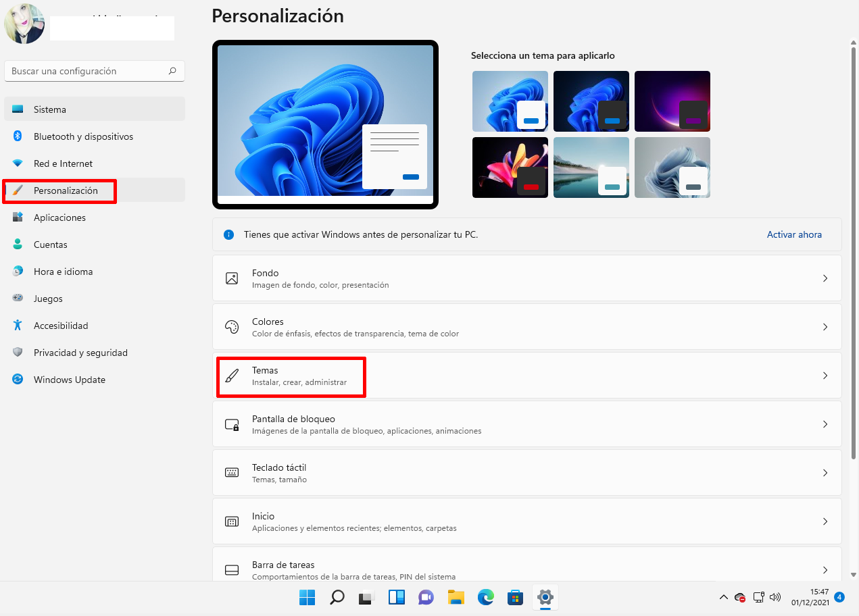Open Barra de tareas settings via its chevron
The image size is (859, 616).
click(x=825, y=570)
